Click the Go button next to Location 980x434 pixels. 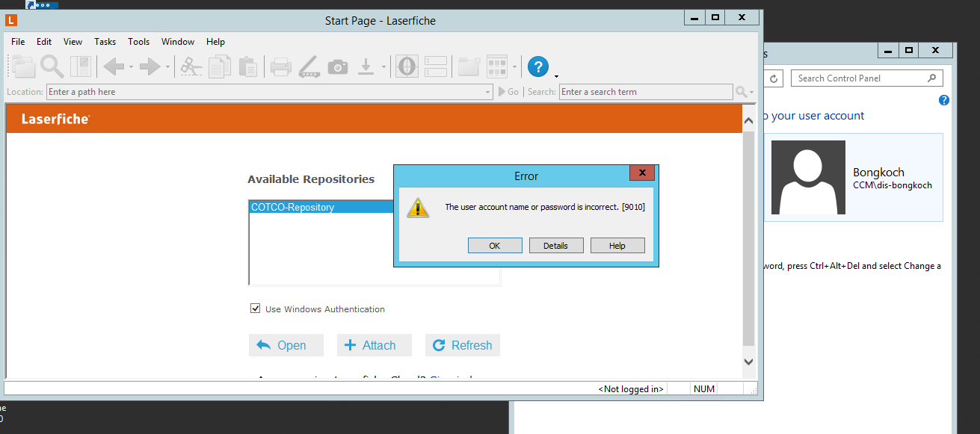[508, 92]
